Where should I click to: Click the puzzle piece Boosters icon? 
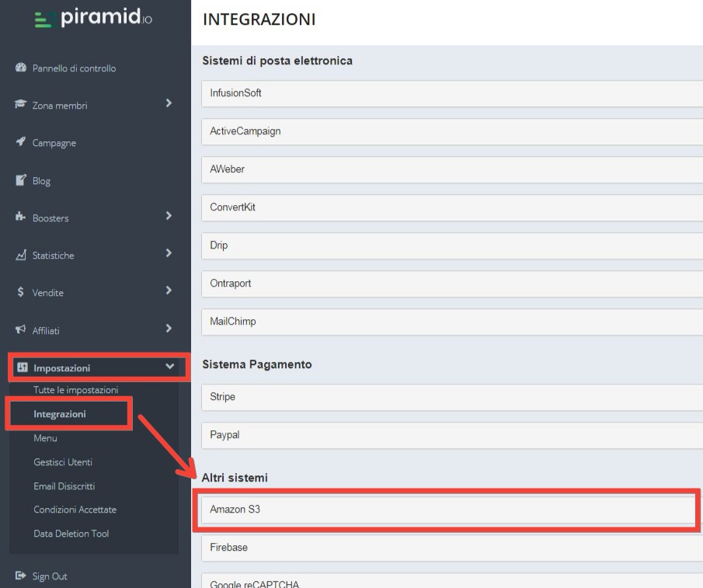coord(21,217)
